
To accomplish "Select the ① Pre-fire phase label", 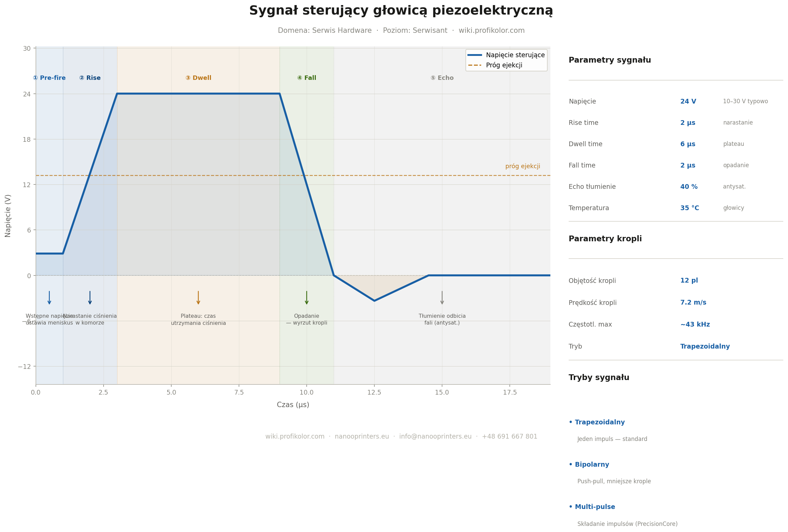I will pos(49,78).
